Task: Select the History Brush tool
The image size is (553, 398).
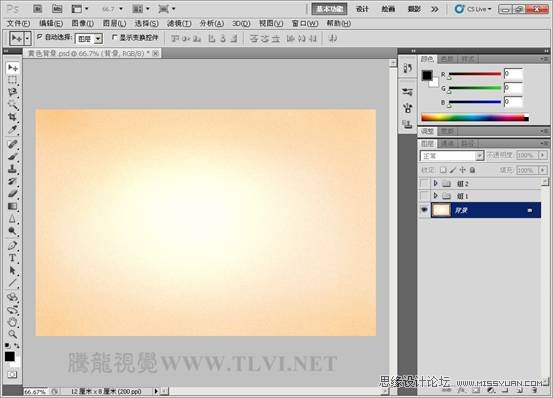Action: [13, 181]
